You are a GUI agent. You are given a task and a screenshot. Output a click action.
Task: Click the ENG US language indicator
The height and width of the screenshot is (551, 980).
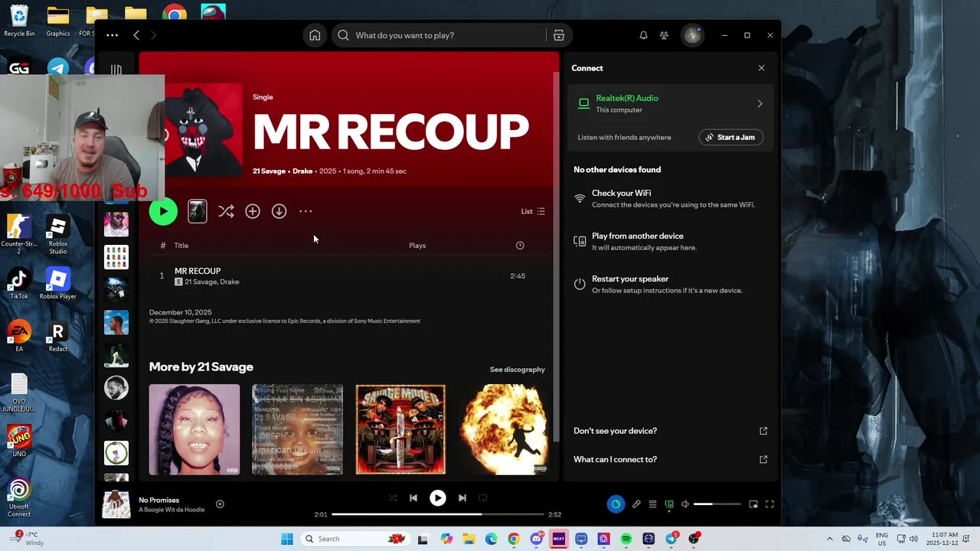click(881, 539)
